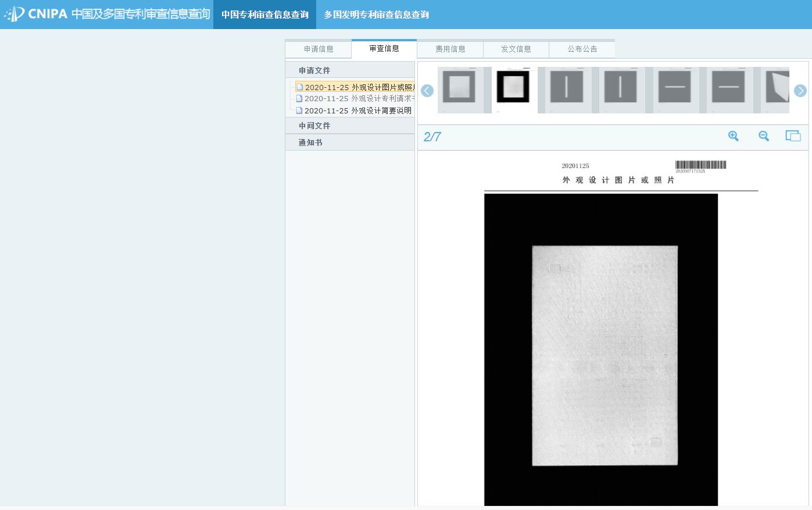
Task: Click the zoom in magnifier icon
Action: pyautogui.click(x=734, y=136)
